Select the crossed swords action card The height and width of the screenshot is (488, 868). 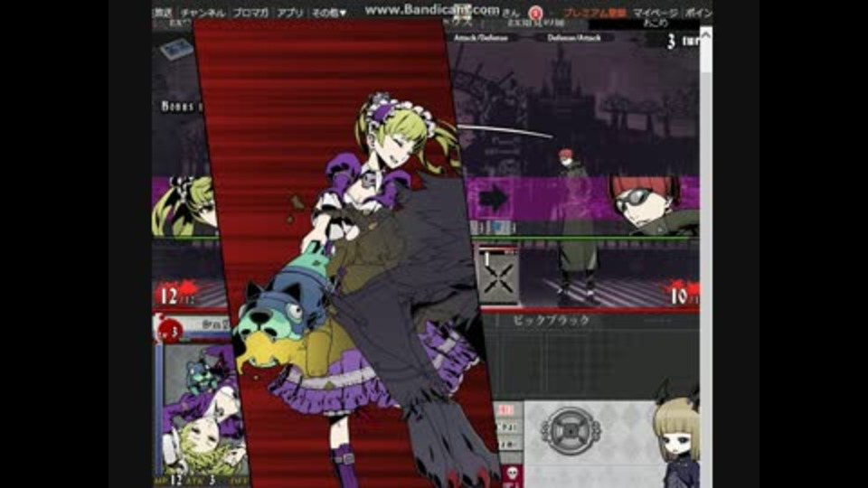[x=498, y=275]
